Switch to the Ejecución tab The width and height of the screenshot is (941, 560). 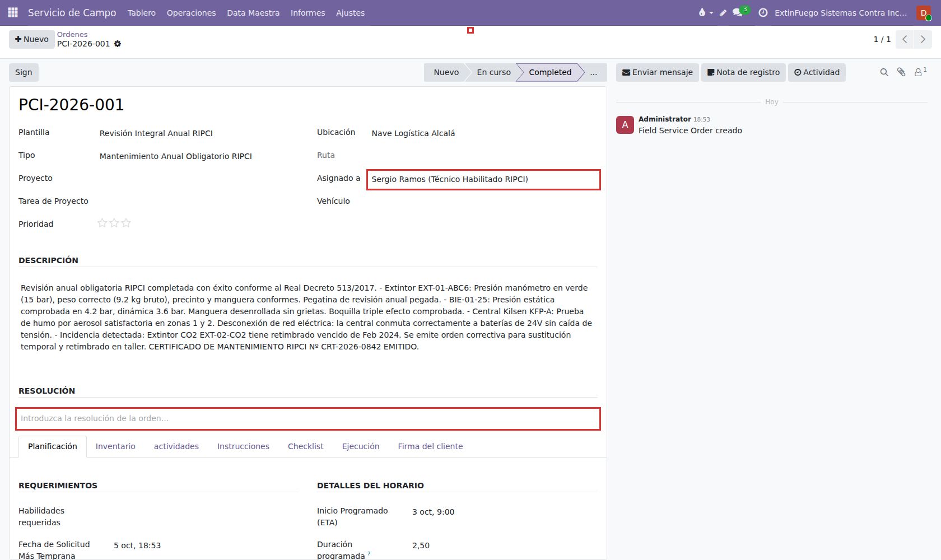click(361, 446)
